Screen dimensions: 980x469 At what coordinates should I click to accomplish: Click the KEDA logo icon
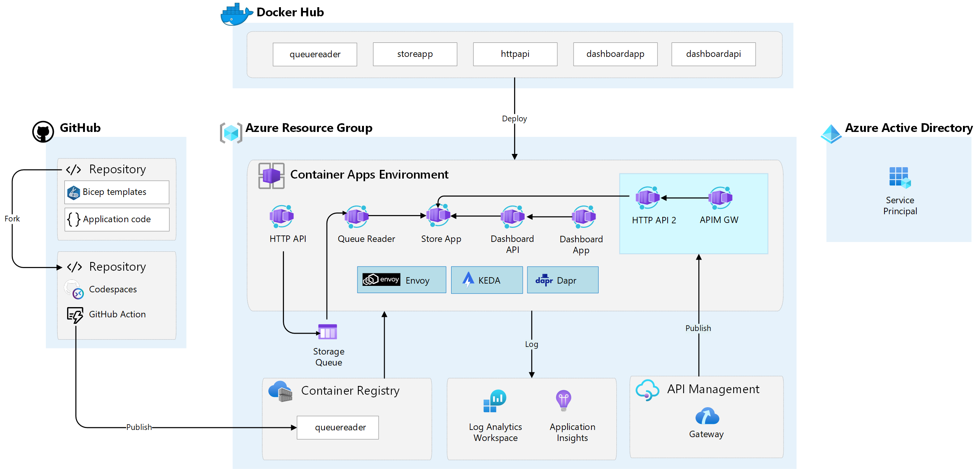click(468, 279)
